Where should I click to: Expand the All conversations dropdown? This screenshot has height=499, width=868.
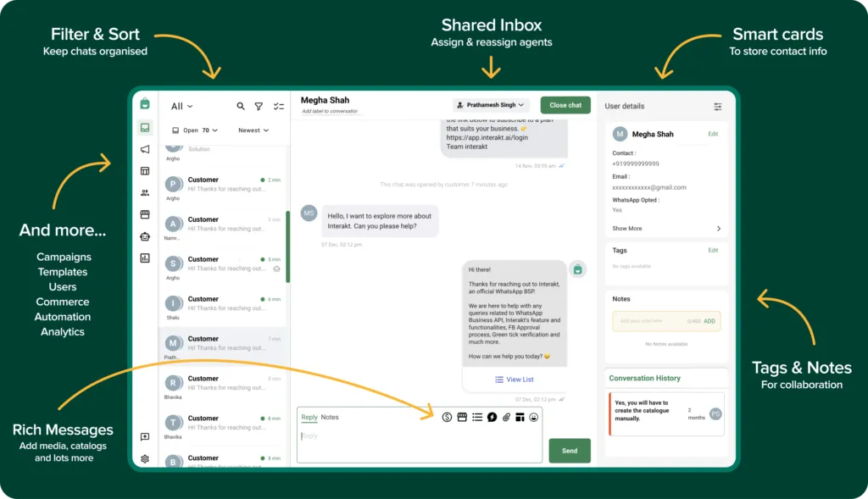[x=181, y=106]
